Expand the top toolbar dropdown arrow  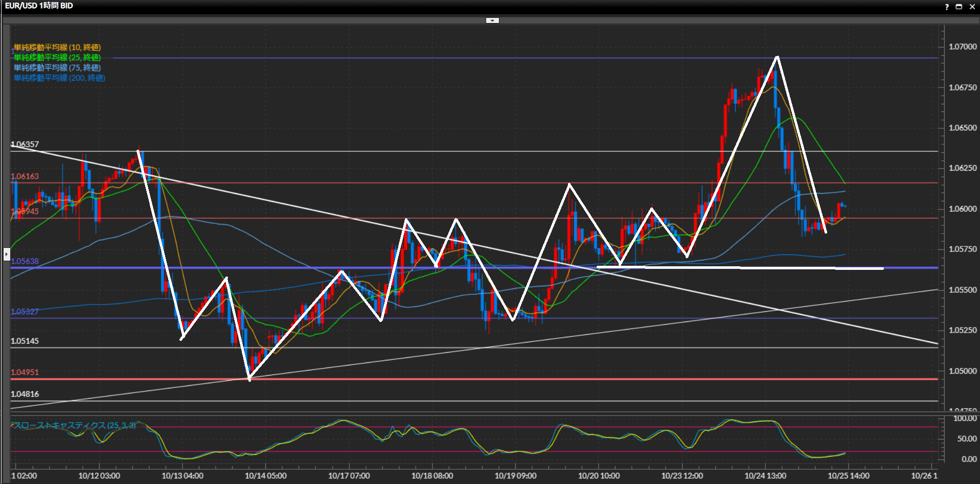tap(492, 20)
